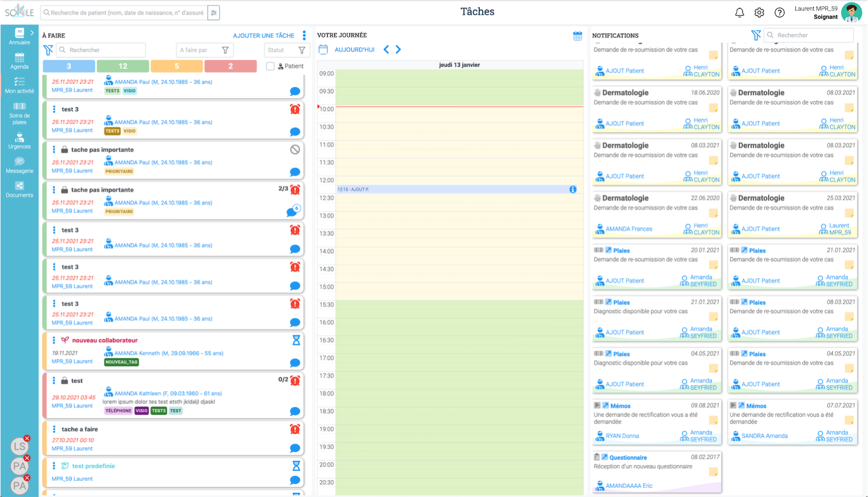Open Urgences in the sidebar
868x497 pixels.
(20, 141)
